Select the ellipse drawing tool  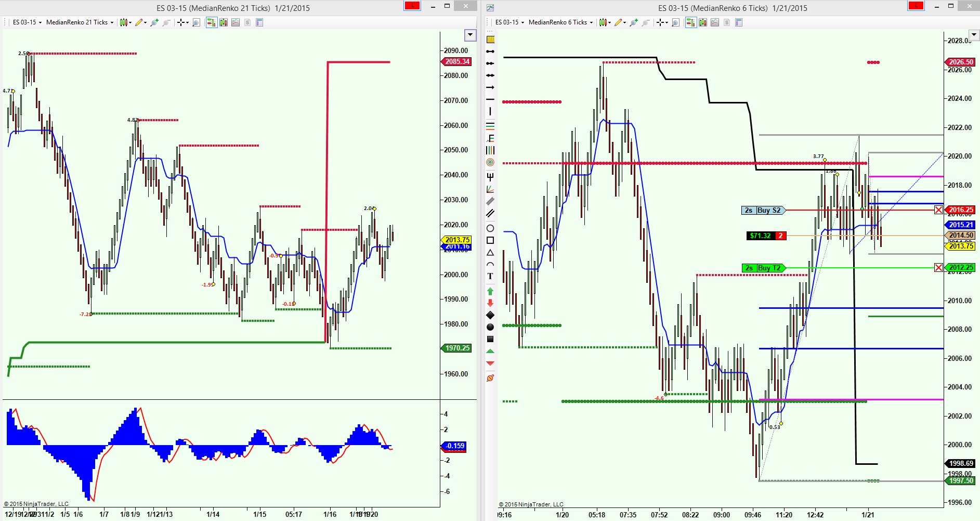pyautogui.click(x=490, y=228)
